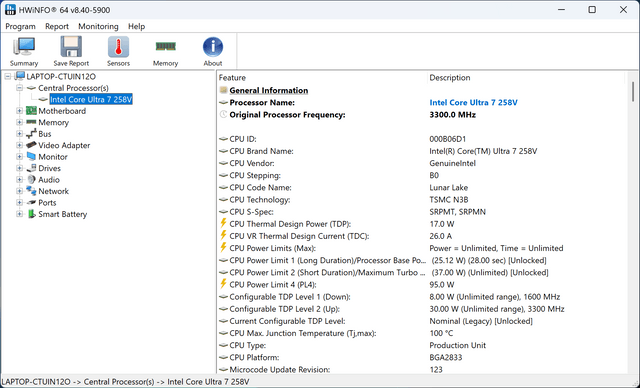The height and width of the screenshot is (388, 640).
Task: Open the Report menu
Action: click(x=57, y=27)
